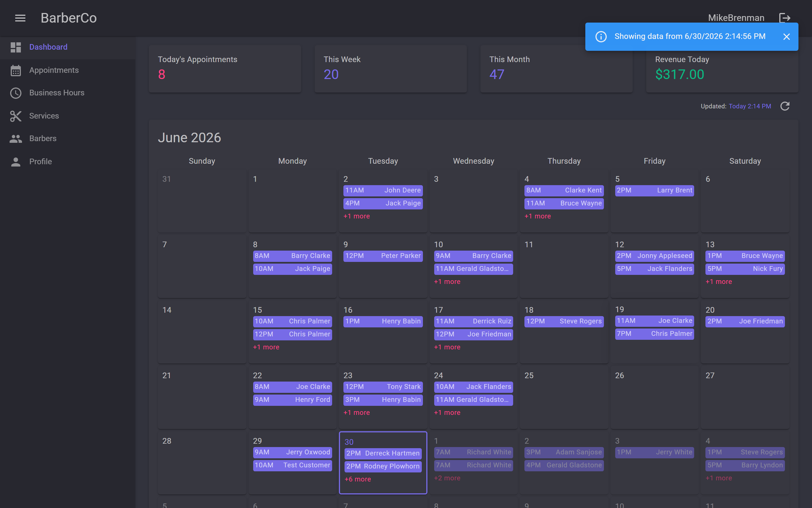Show '+6 more' appointments on June 30

[358, 479]
